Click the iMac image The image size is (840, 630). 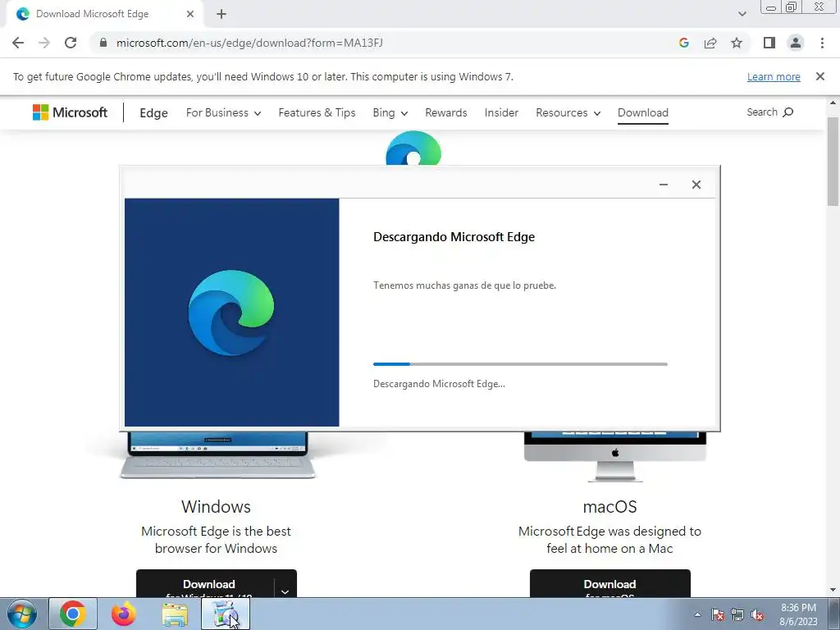click(x=615, y=456)
